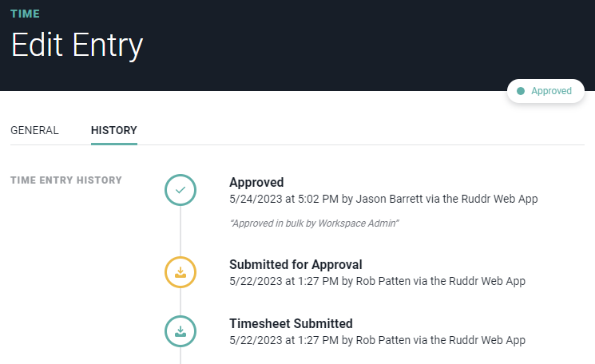The width and height of the screenshot is (595, 364).
Task: Click the Edit Entry page title
Action: point(77,45)
